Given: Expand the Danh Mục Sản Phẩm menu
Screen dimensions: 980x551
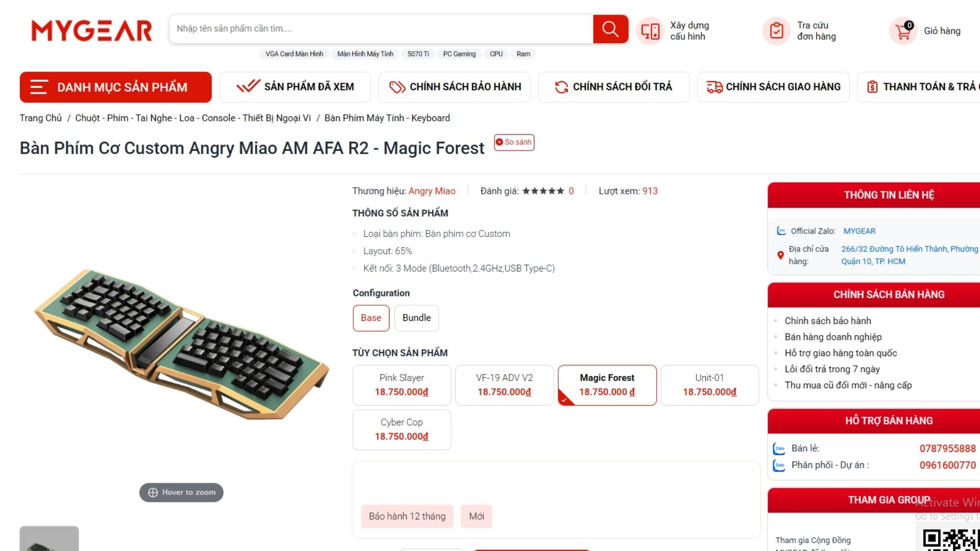Looking at the screenshot, I should click(116, 87).
